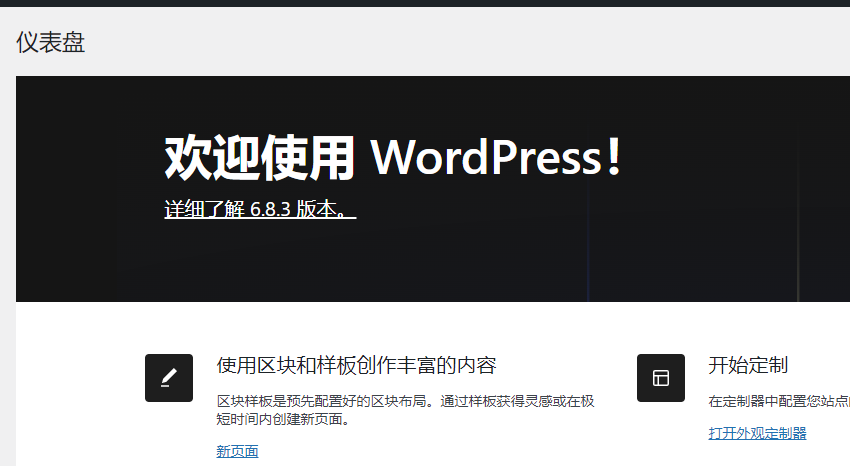
Task: Click the 仪表盘 page heading
Action: pos(50,42)
